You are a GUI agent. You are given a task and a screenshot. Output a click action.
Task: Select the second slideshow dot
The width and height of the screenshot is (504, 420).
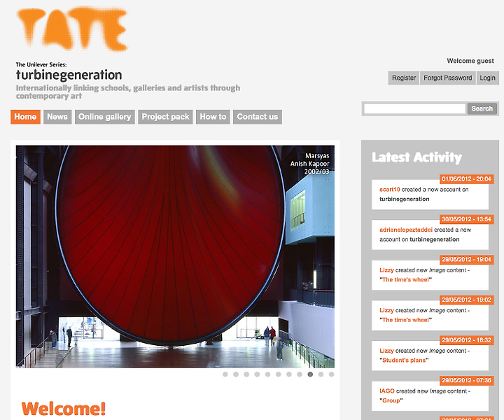(236, 374)
